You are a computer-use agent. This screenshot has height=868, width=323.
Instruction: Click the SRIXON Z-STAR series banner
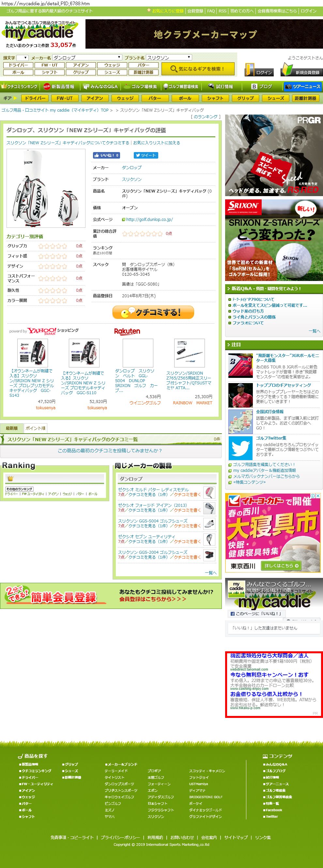[x=274, y=240]
